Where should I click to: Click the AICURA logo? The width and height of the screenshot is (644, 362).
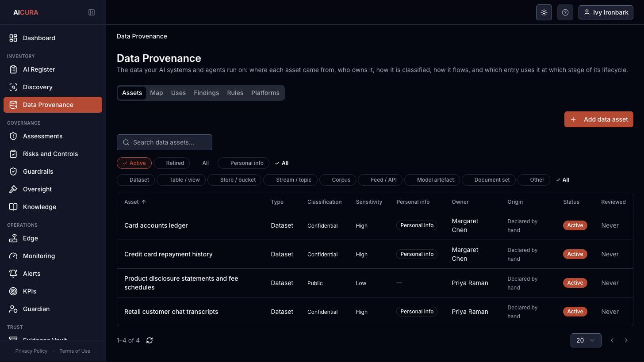(26, 12)
